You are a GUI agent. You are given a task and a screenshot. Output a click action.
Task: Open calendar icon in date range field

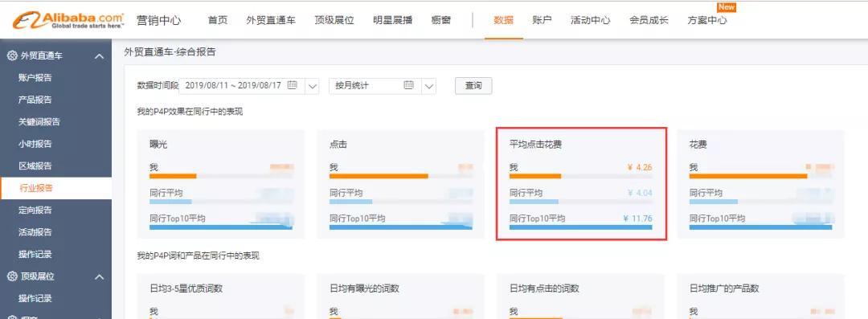pyautogui.click(x=293, y=85)
